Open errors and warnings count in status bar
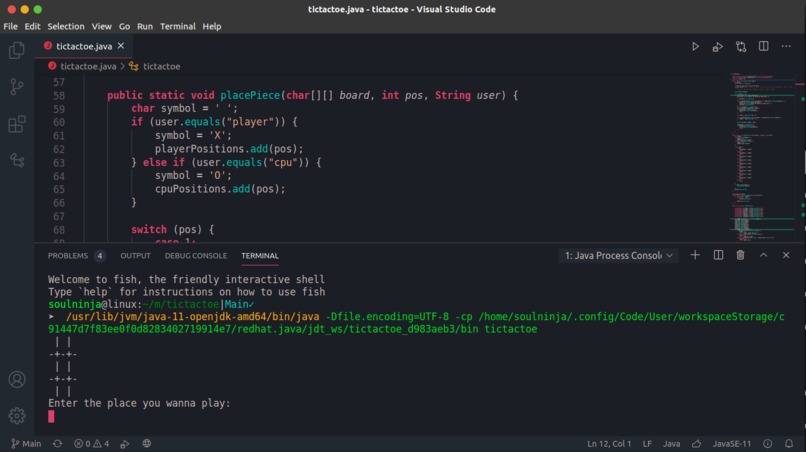The height and width of the screenshot is (452, 806). 91,443
